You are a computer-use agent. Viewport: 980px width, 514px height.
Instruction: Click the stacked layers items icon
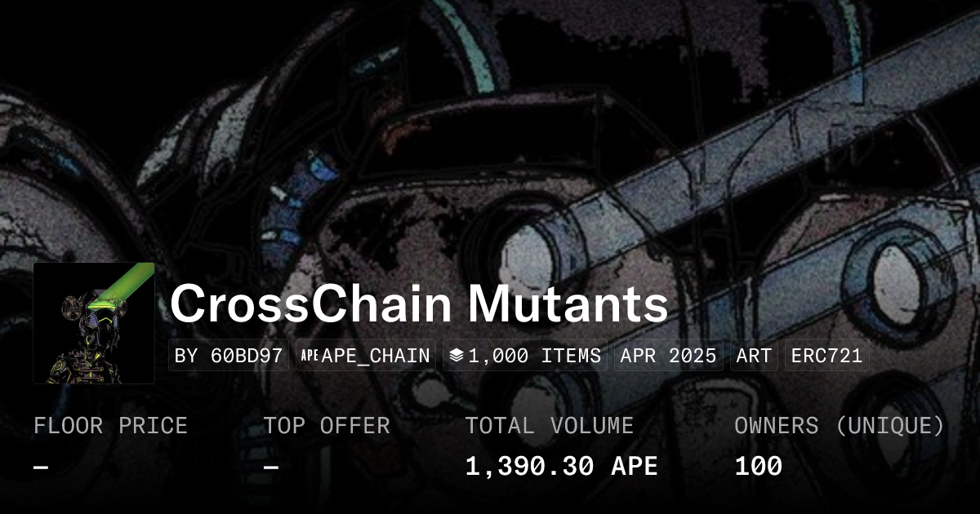coord(457,356)
